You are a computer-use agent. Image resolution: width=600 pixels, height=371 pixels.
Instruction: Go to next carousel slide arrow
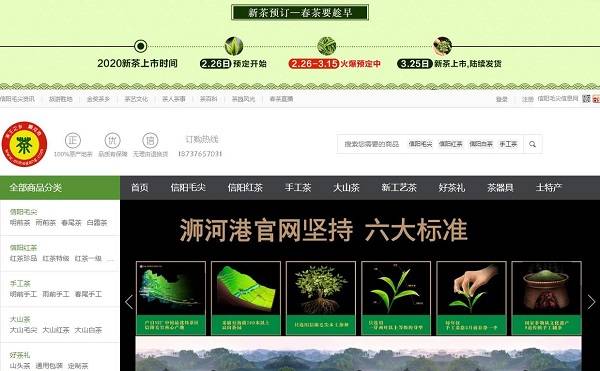pos(591,302)
